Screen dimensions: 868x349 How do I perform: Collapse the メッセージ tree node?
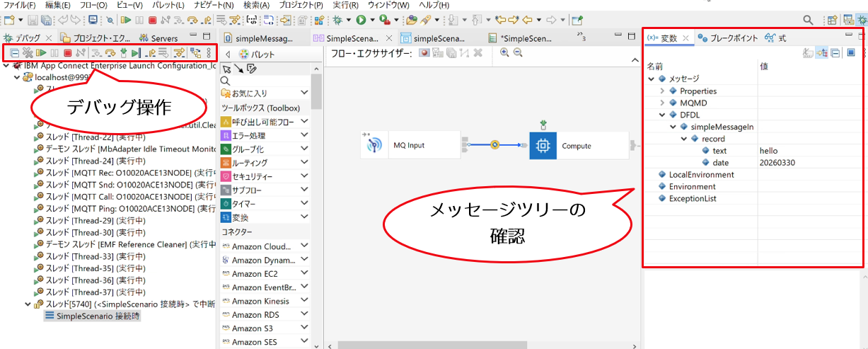point(651,79)
